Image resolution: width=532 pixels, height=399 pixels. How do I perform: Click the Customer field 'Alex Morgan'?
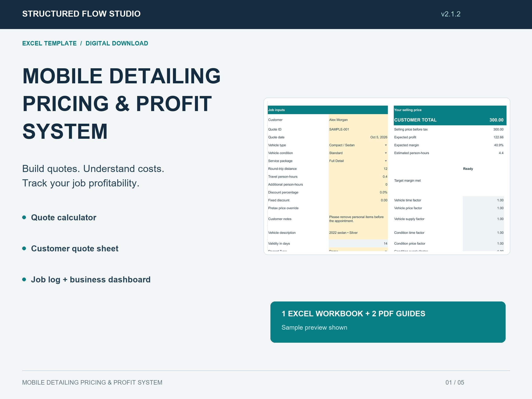click(358, 120)
